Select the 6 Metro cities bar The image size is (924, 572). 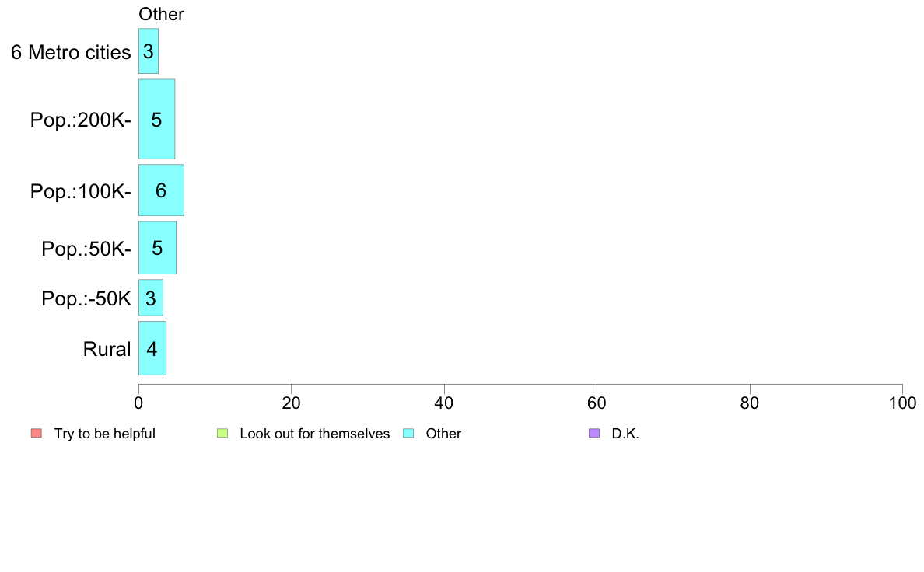pos(149,51)
